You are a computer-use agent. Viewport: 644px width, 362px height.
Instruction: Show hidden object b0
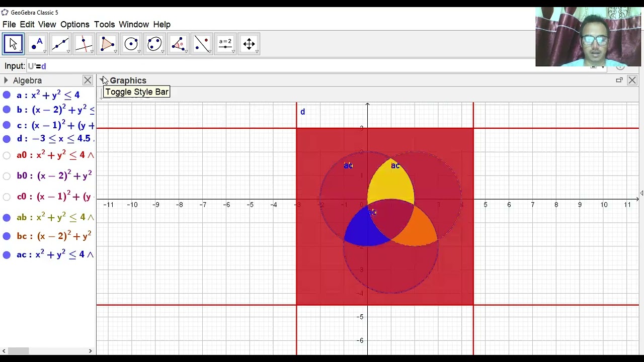7,176
